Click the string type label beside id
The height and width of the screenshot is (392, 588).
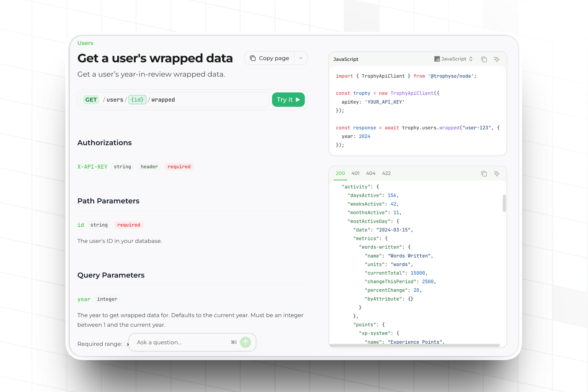99,225
